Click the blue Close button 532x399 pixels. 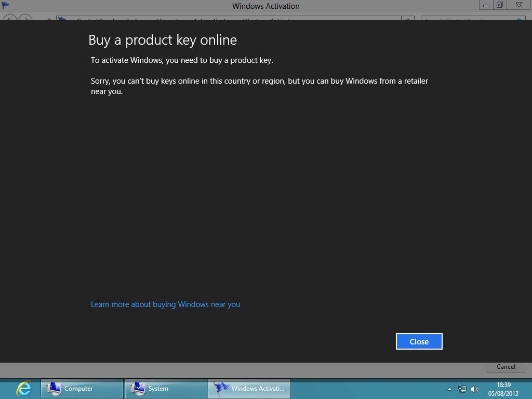[419, 341]
